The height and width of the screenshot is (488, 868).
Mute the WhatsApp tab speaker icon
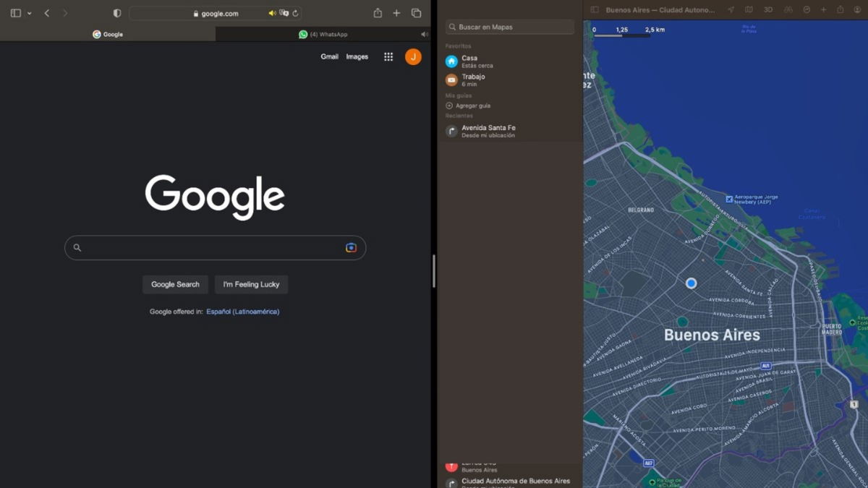[424, 34]
